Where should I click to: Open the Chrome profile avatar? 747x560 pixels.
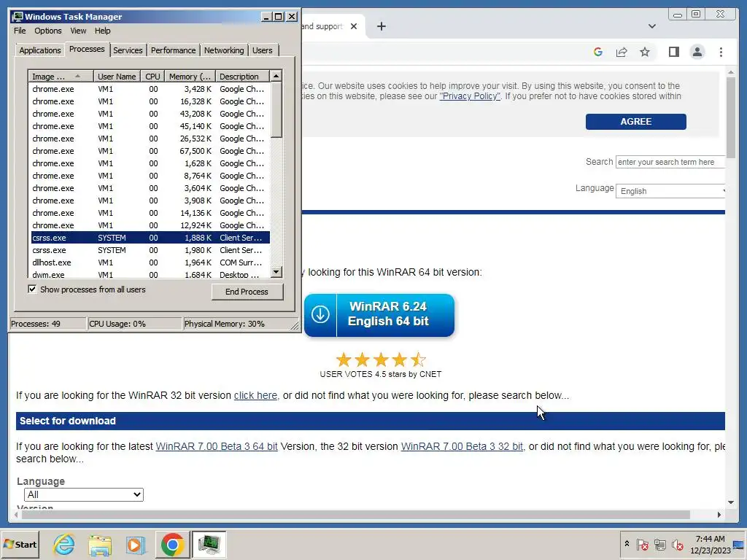tap(697, 52)
